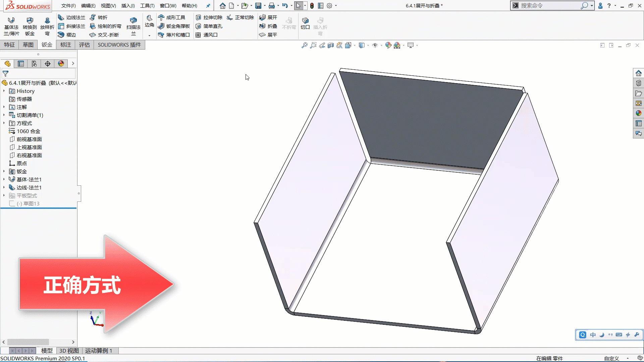Click the 钣金 ribbon tab
The width and height of the screenshot is (644, 362).
(x=47, y=45)
